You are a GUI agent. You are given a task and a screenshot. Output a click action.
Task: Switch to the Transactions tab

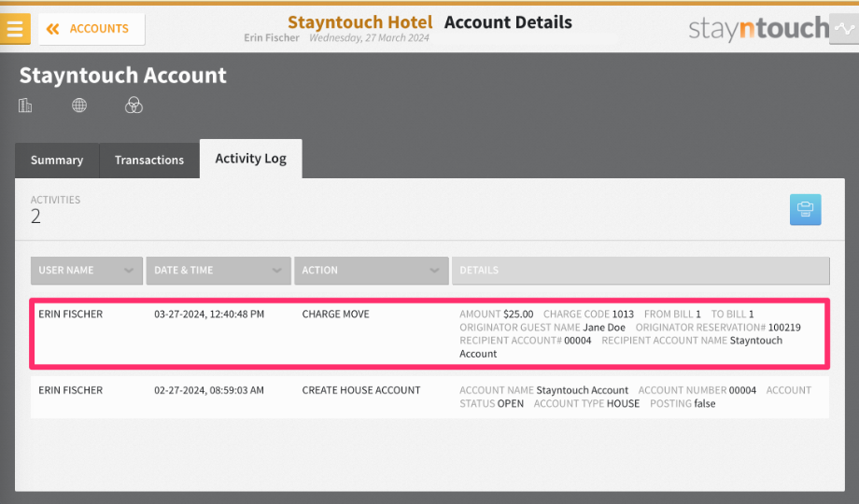point(149,161)
